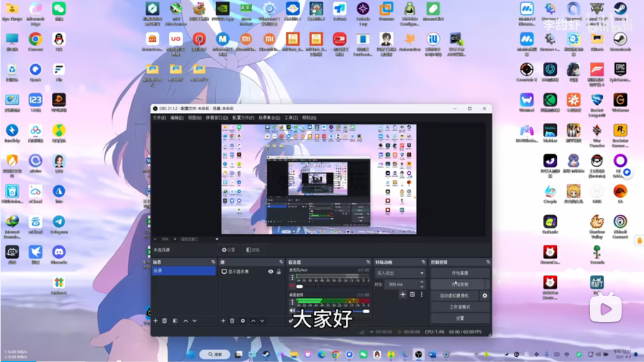Click the 开始直播 button
This screenshot has height=362, width=644.
(460, 273)
